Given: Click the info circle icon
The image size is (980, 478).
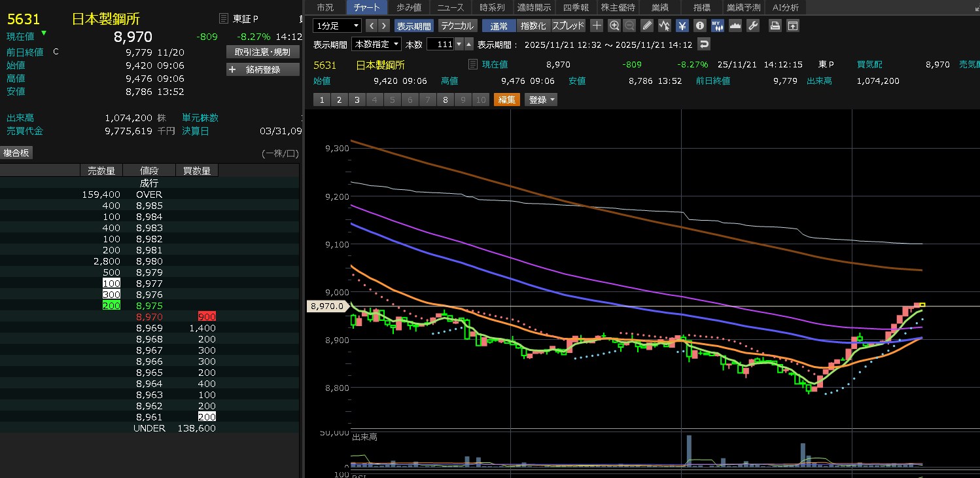Looking at the screenshot, I should [x=699, y=26].
